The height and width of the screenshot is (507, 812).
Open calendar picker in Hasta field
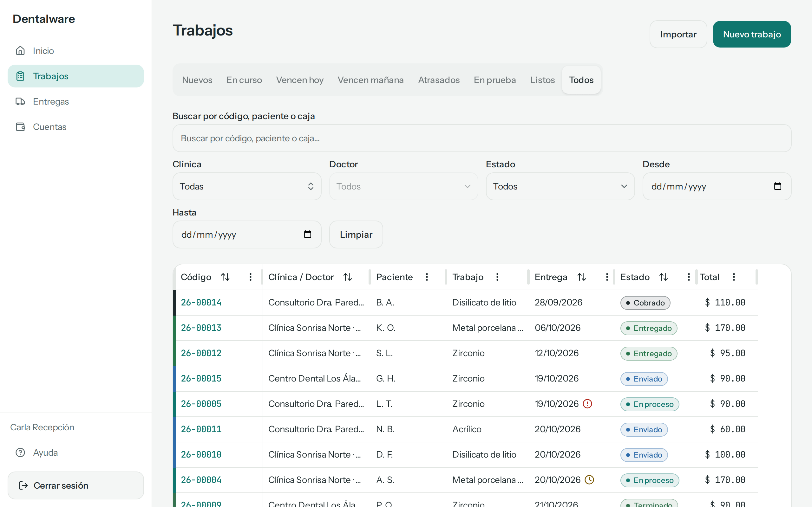pyautogui.click(x=307, y=234)
